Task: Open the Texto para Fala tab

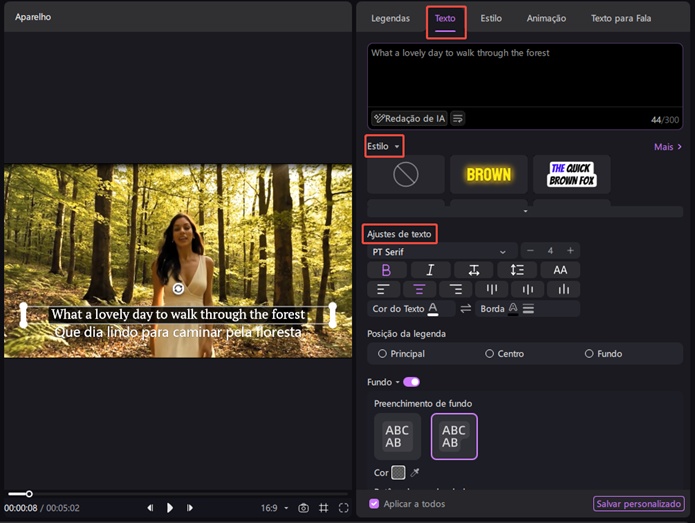Action: pos(621,18)
